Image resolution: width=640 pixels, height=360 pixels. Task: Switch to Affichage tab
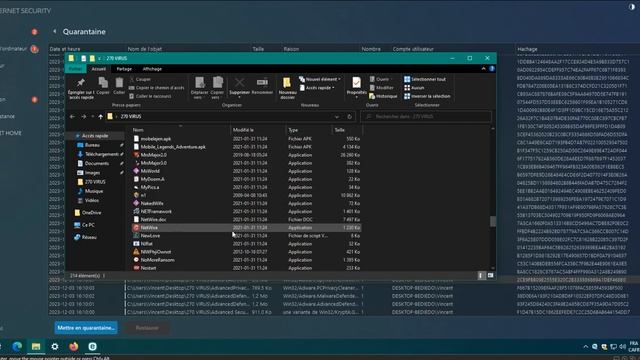click(x=152, y=69)
